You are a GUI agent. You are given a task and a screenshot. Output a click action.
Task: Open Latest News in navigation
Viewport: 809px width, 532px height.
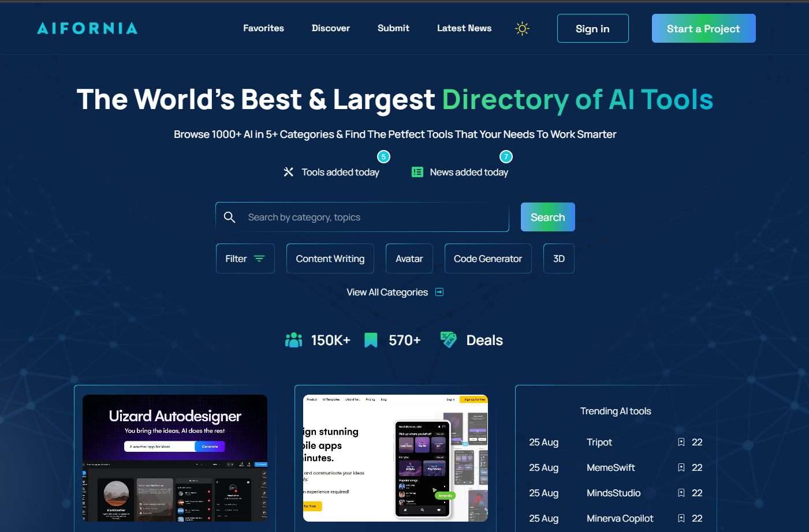(x=464, y=28)
